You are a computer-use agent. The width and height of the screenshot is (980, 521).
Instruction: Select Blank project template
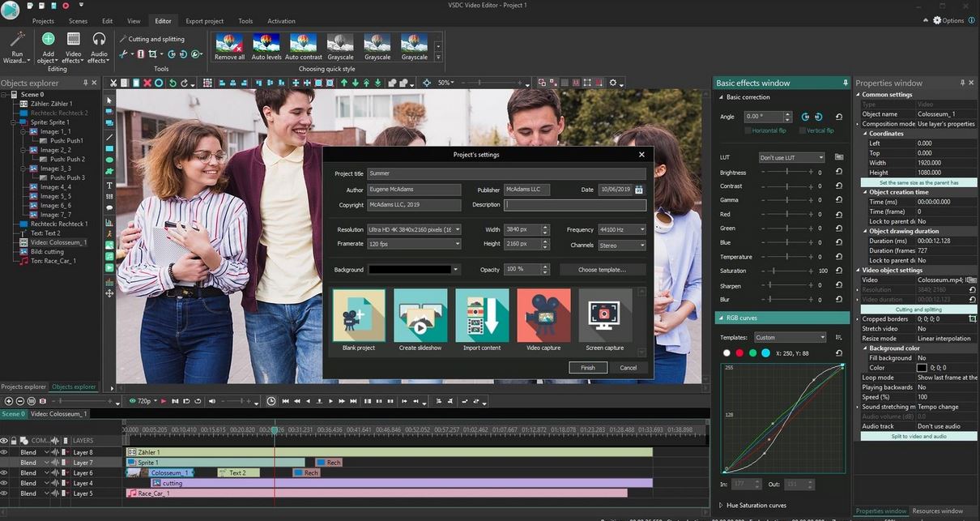click(x=359, y=320)
